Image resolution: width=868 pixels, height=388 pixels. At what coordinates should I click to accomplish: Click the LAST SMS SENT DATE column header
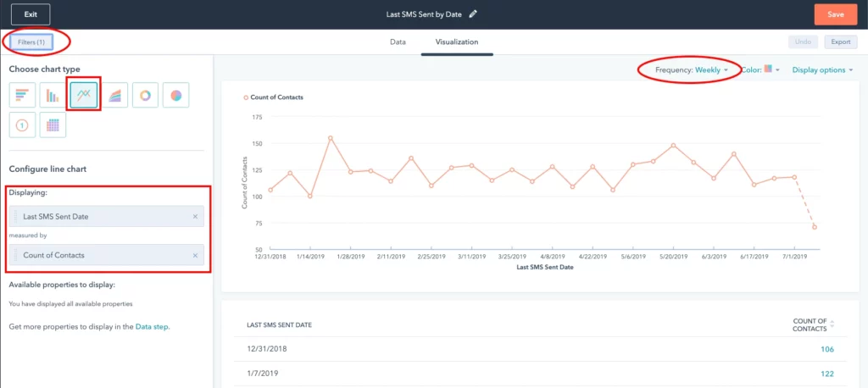[279, 325]
